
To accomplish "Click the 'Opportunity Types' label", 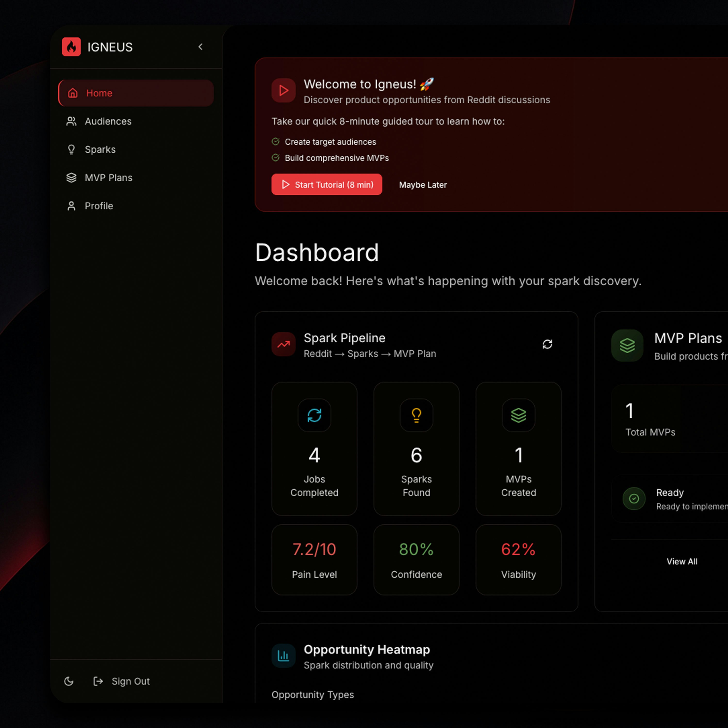I will click(x=313, y=695).
